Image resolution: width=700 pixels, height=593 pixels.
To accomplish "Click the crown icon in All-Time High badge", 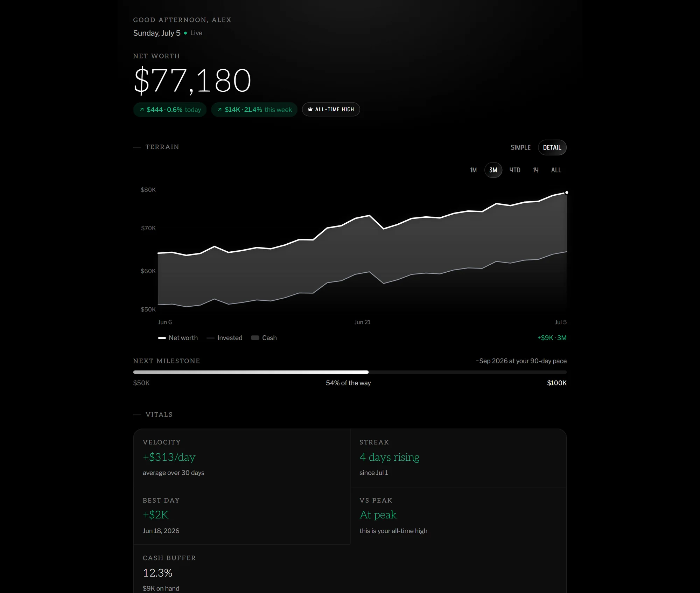I will pos(310,109).
